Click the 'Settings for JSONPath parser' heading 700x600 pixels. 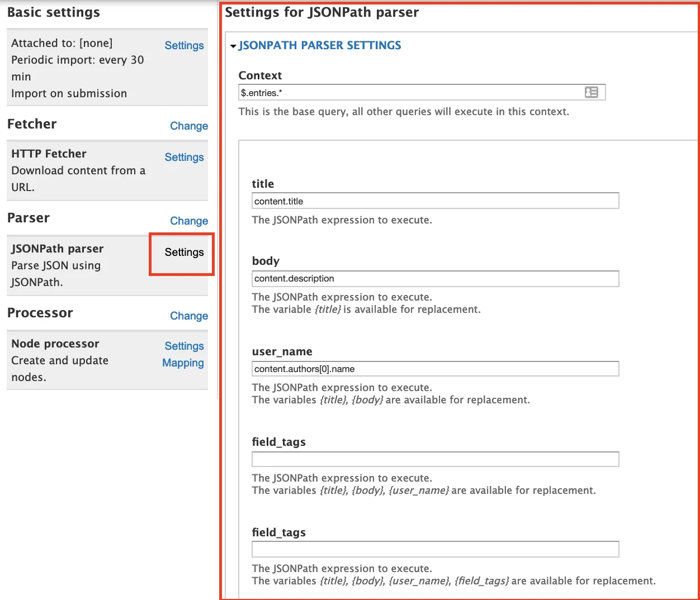321,12
